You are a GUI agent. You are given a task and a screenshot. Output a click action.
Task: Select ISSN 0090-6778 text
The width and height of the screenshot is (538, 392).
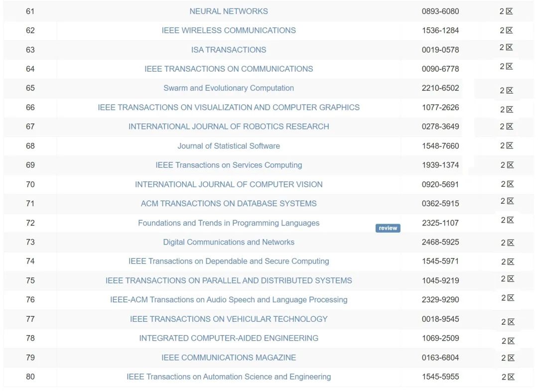coord(440,69)
